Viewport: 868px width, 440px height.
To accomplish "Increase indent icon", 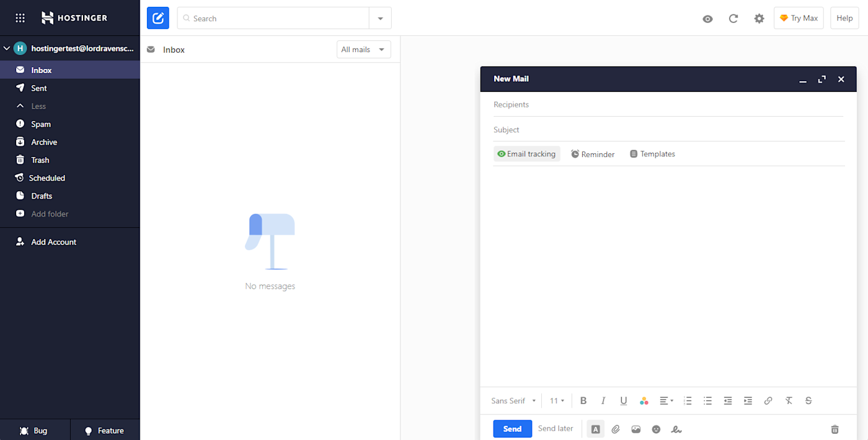I will click(x=748, y=401).
